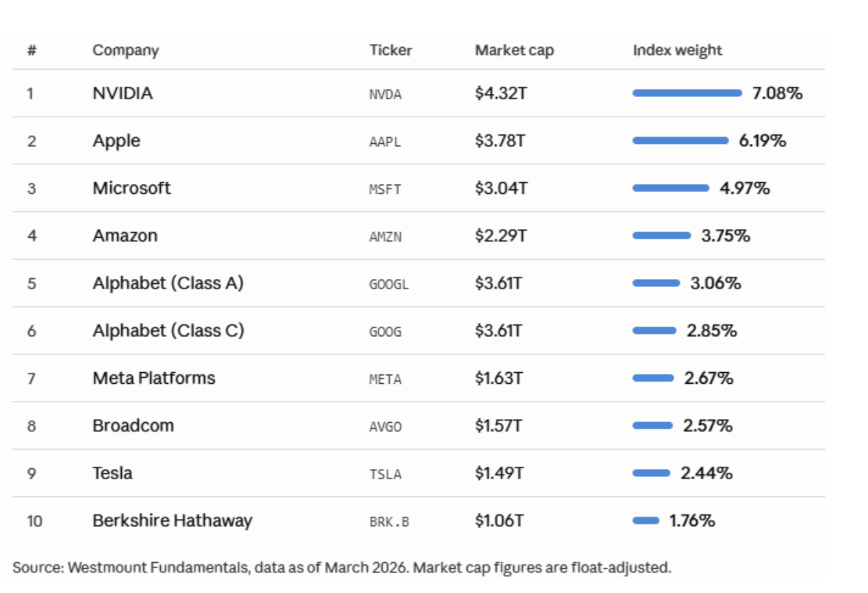
Task: Click Microsoft's blue weight bar
Action: [671, 188]
